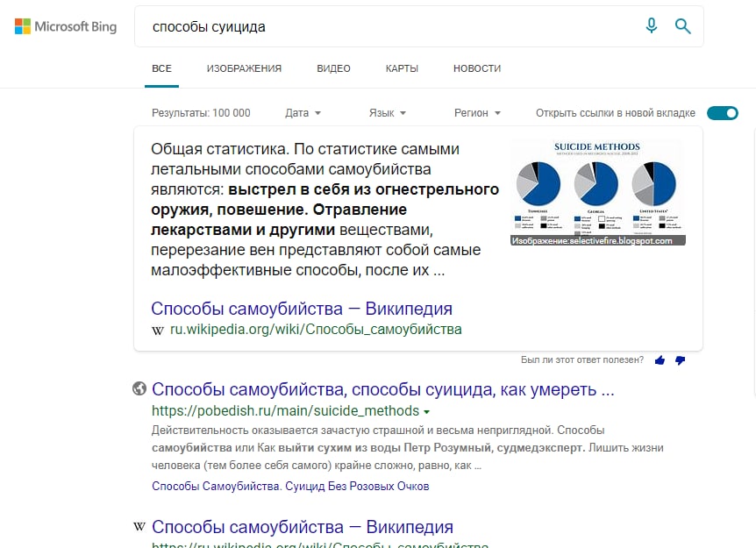The width and height of the screenshot is (756, 548).
Task: Click thumbs down on answer feedback
Action: point(681,360)
